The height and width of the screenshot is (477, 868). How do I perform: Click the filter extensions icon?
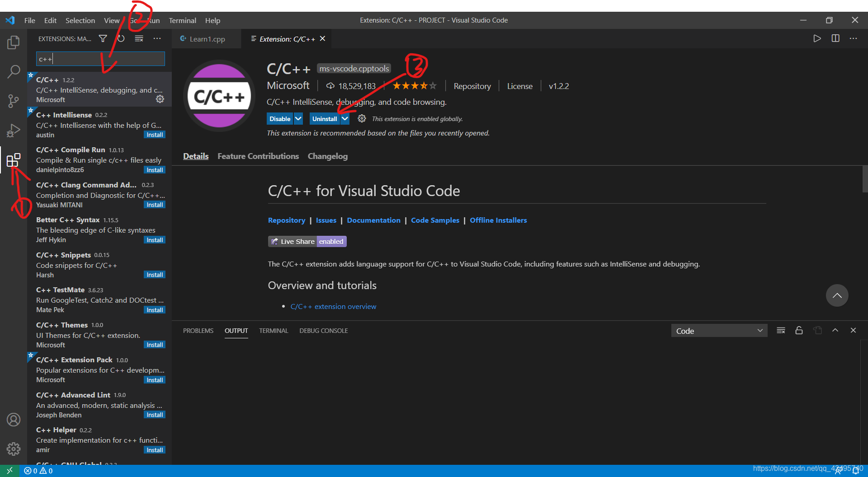click(103, 39)
